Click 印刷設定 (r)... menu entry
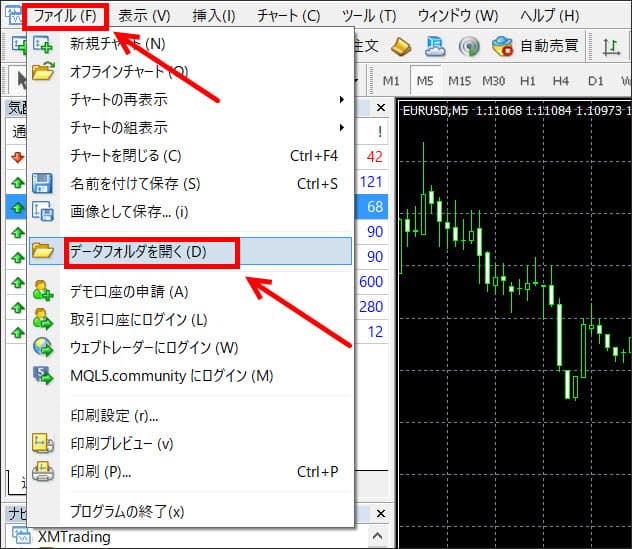 click(114, 416)
